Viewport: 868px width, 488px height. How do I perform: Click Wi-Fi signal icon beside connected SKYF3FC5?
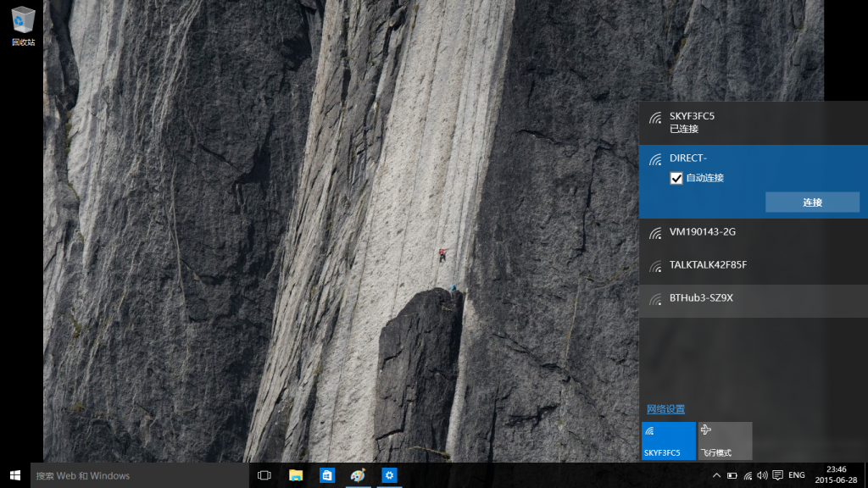click(655, 118)
